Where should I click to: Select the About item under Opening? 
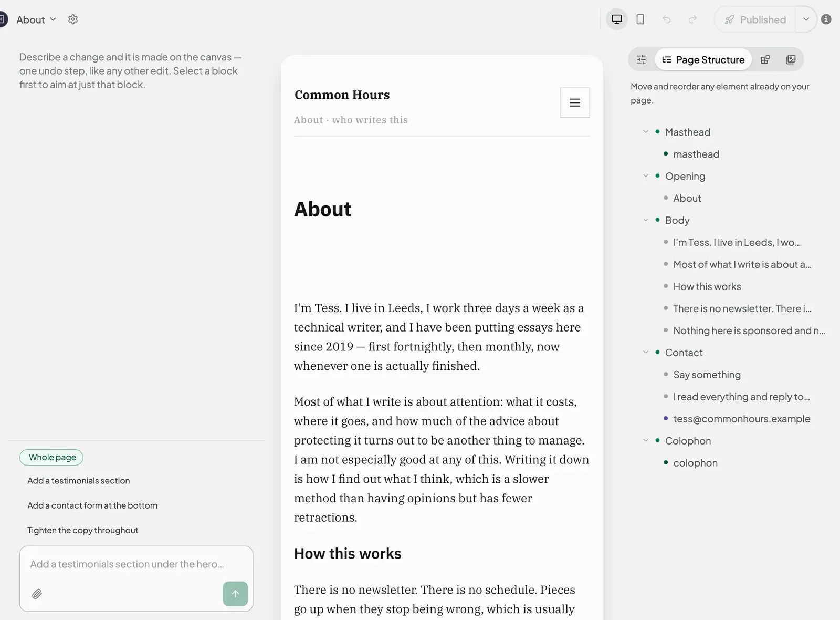pyautogui.click(x=687, y=198)
